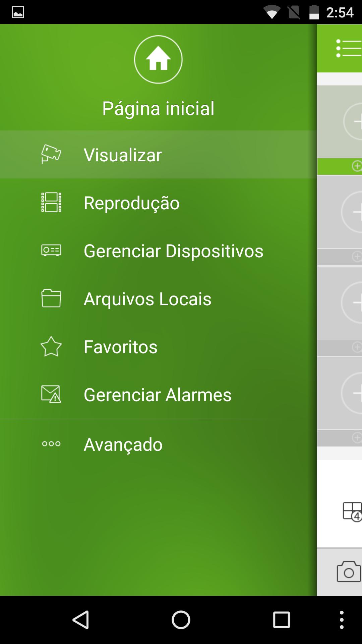362x644 pixels.
Task: Go to Arquivos Locais
Action: click(x=147, y=299)
